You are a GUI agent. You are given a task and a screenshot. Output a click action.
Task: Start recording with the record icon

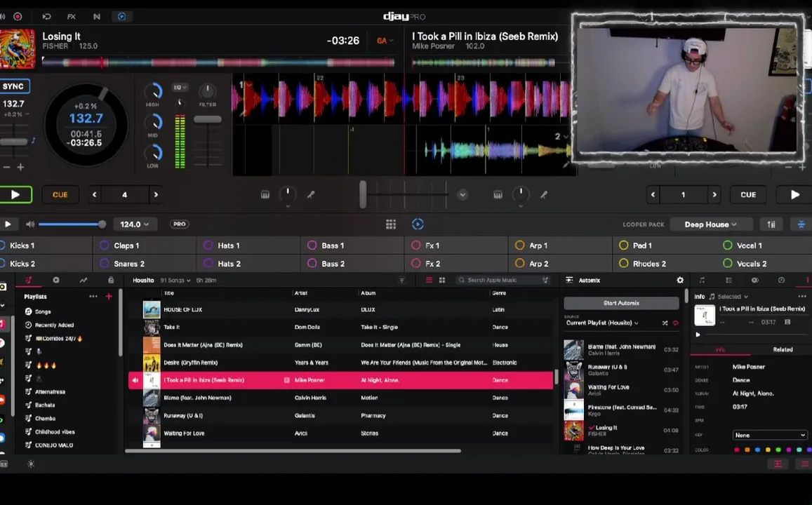pyautogui.click(x=18, y=17)
